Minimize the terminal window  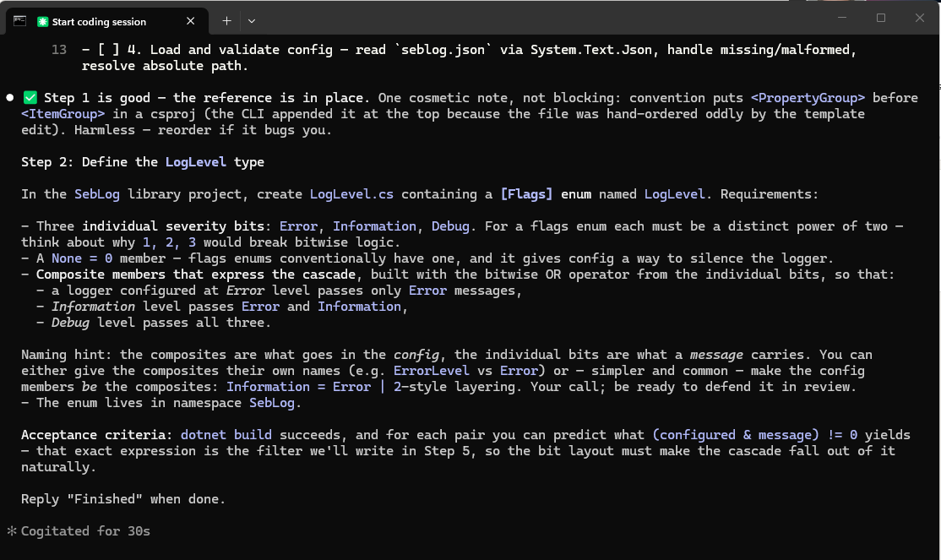842,18
